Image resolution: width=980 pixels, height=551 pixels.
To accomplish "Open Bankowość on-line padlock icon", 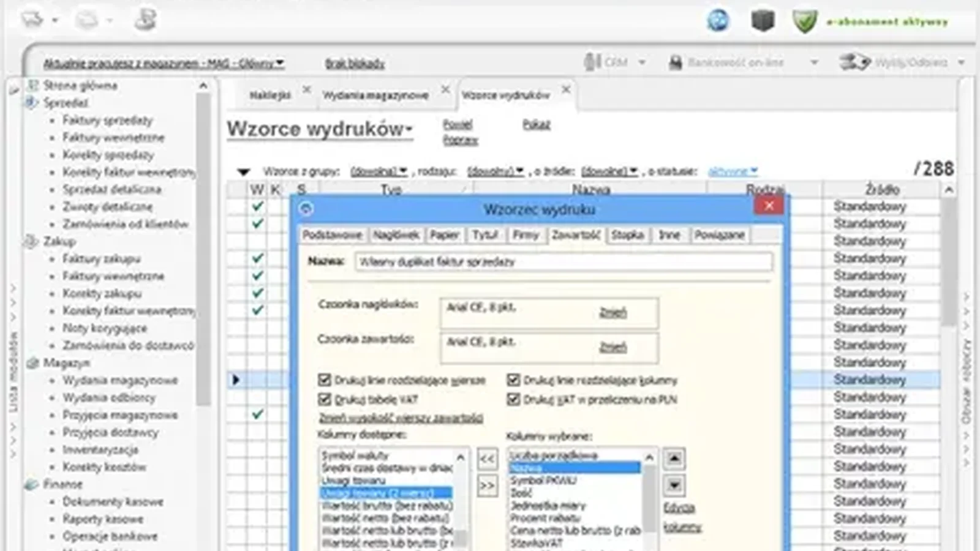I will pyautogui.click(x=675, y=62).
